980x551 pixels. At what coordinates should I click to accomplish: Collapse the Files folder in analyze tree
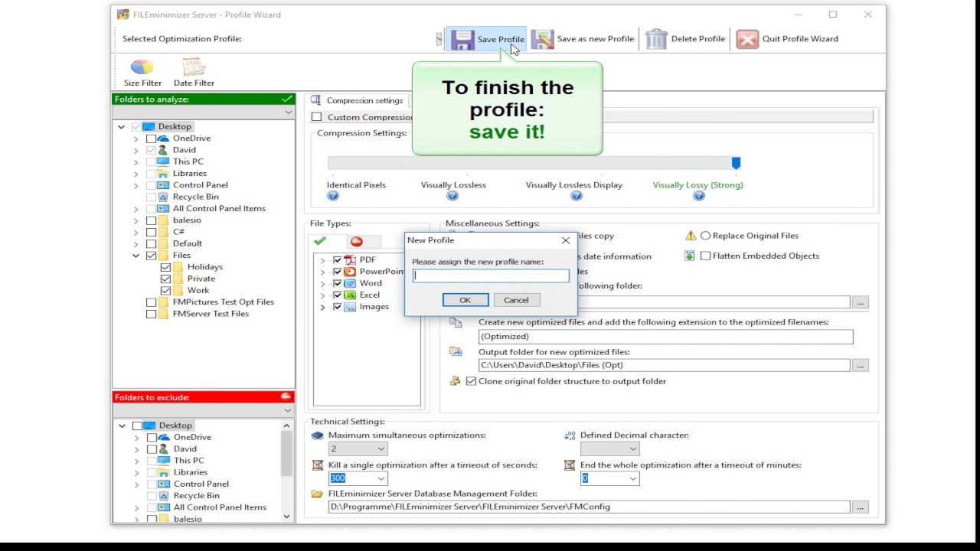(136, 256)
